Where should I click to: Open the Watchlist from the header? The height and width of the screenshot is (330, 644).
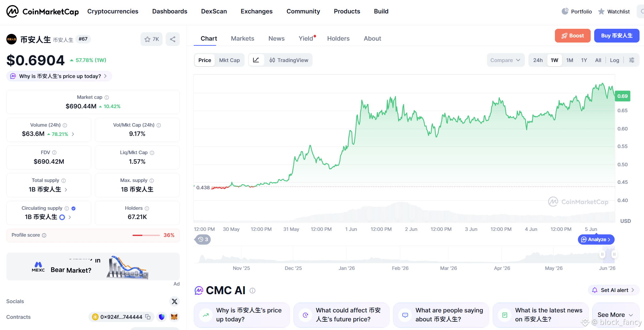[x=614, y=12]
